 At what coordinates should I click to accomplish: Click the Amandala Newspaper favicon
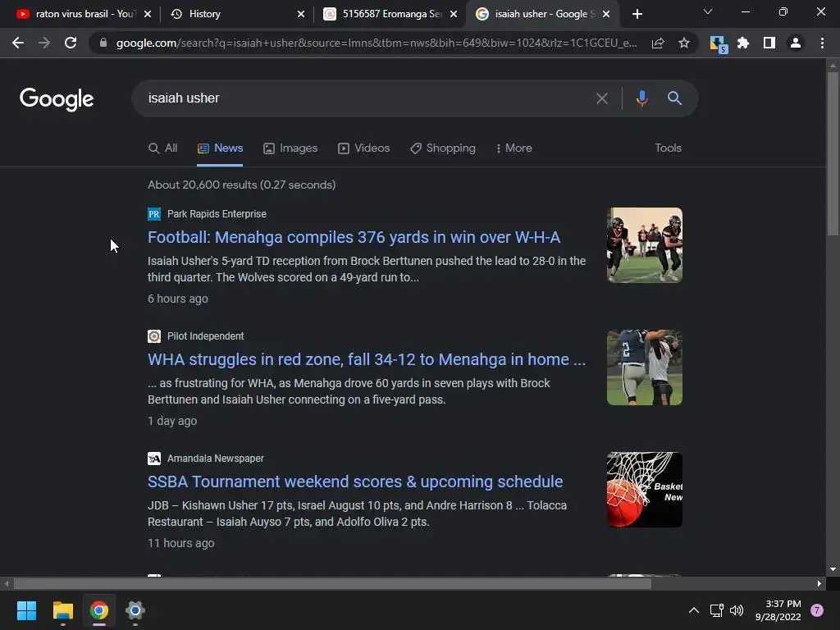click(x=154, y=459)
